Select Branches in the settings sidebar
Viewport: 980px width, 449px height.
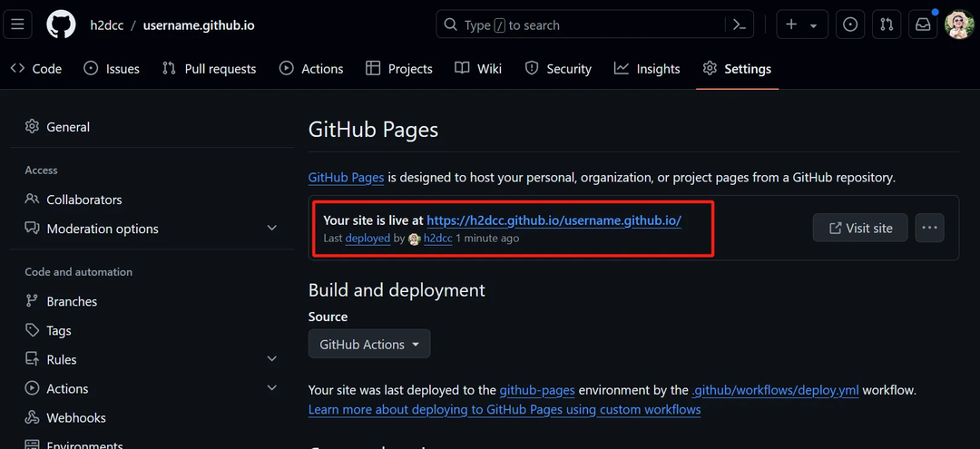(x=72, y=301)
